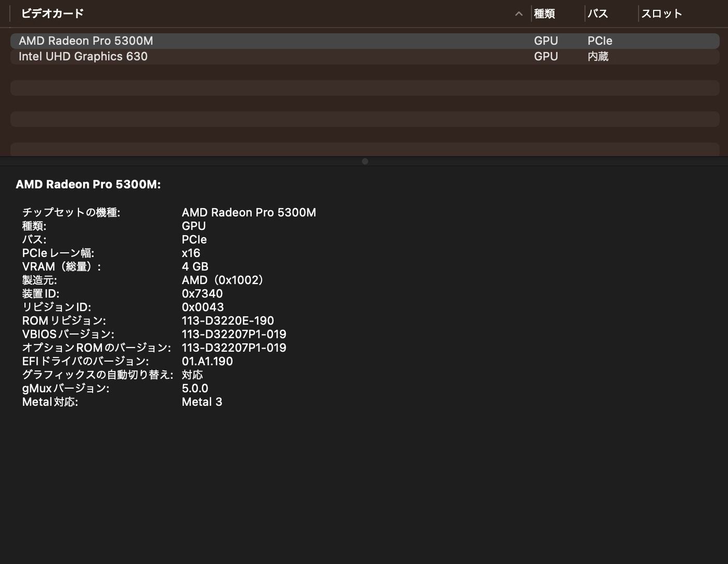
Task: Click the GPU value in the details pane
Action: pyautogui.click(x=194, y=226)
